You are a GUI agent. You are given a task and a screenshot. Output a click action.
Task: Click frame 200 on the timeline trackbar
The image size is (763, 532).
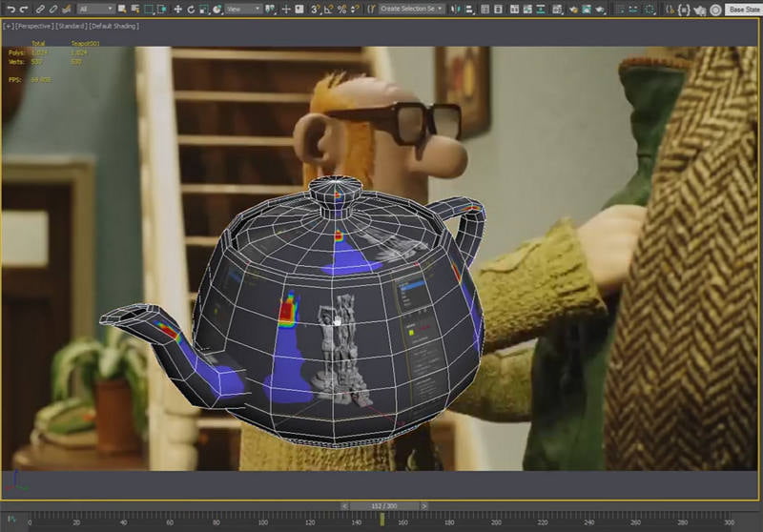[x=496, y=522]
